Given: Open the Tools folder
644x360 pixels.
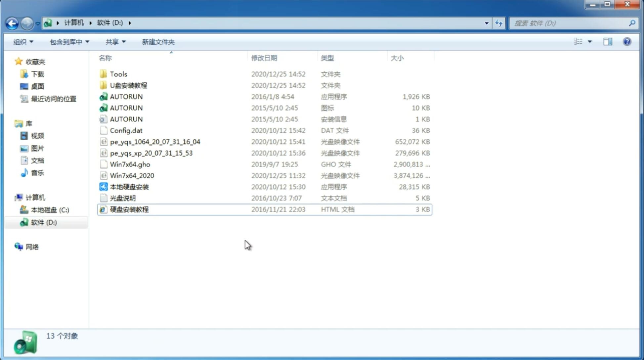Looking at the screenshot, I should pyautogui.click(x=118, y=74).
